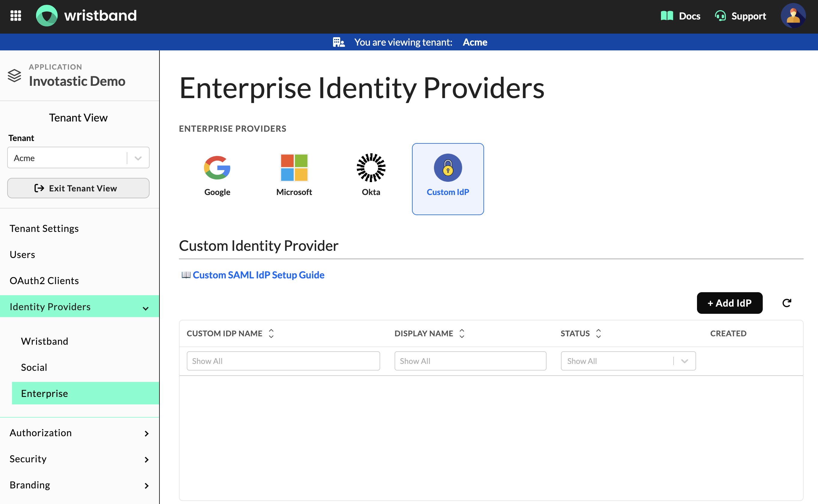Open the Status filter dropdown

628,361
